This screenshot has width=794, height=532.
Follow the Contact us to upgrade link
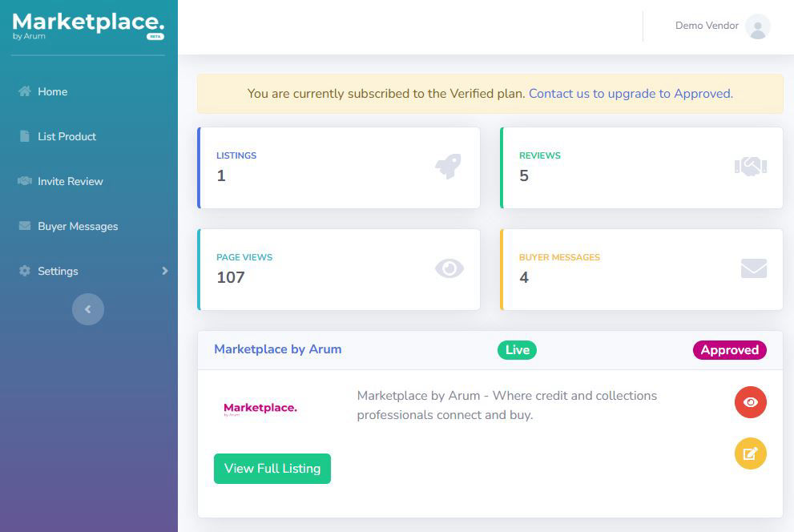631,94
